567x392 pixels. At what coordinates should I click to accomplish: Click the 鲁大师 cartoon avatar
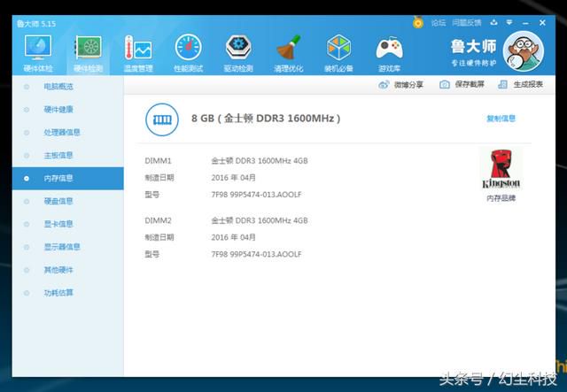(524, 51)
